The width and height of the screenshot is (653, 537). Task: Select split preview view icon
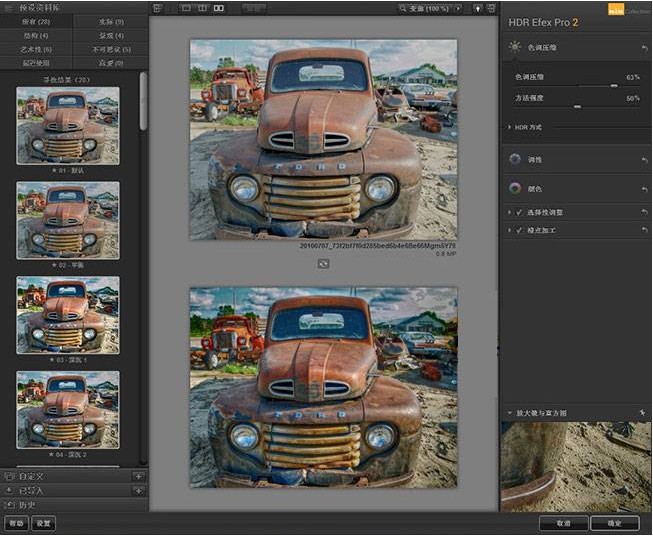point(202,8)
